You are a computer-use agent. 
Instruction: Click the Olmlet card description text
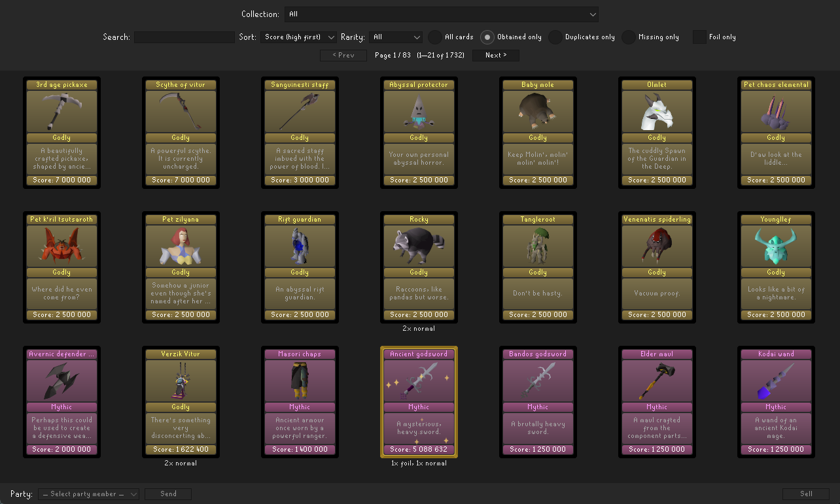(x=657, y=158)
